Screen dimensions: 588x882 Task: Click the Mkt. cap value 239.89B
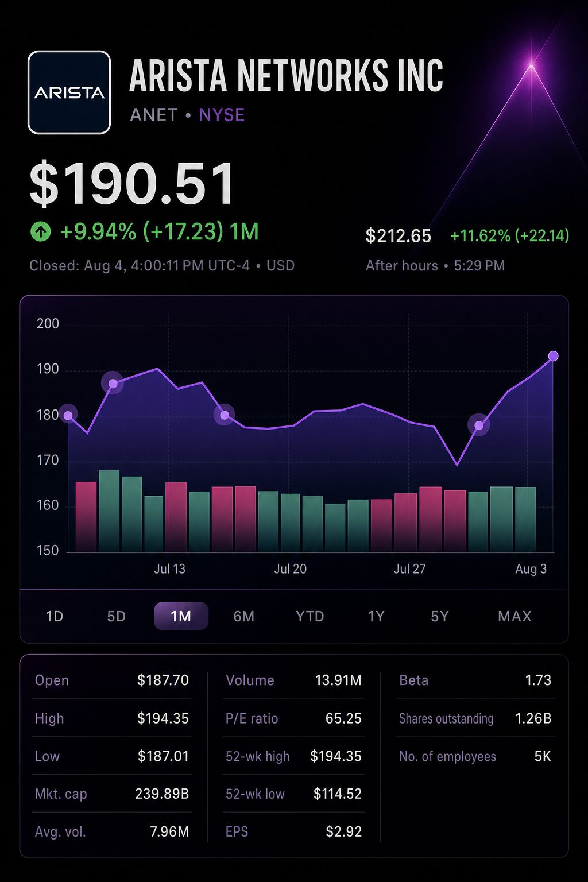coord(162,794)
